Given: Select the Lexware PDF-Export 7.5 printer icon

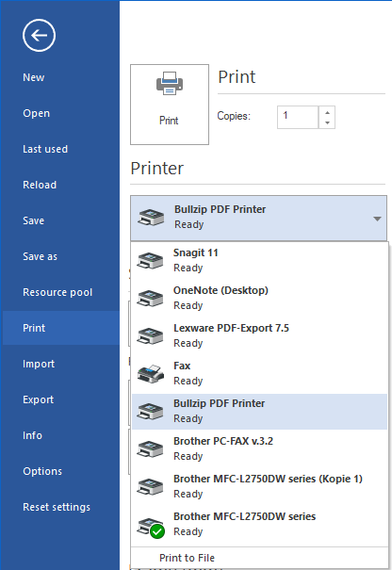Looking at the screenshot, I should [x=150, y=336].
